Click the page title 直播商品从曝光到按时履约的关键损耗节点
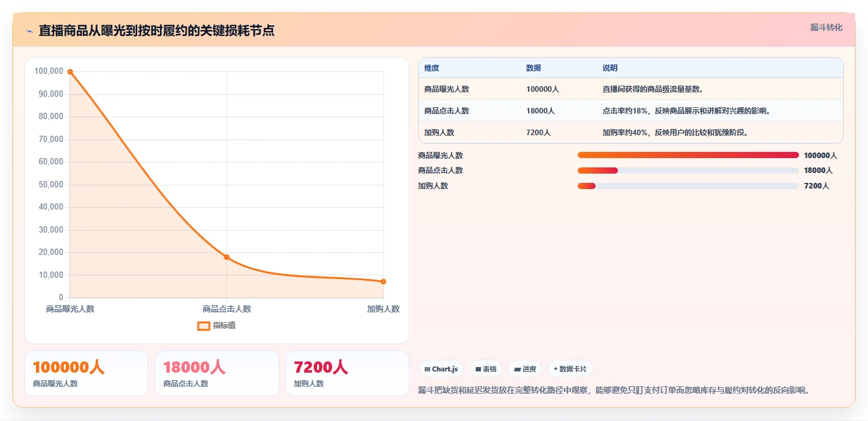Image resolution: width=868 pixels, height=421 pixels. click(x=156, y=30)
